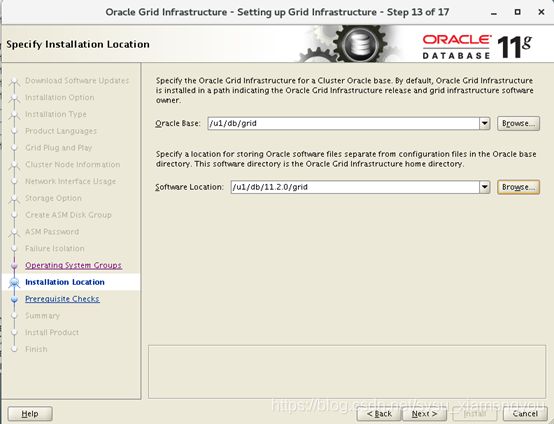Select the Installation Location step
The height and width of the screenshot is (424, 554).
coord(65,282)
